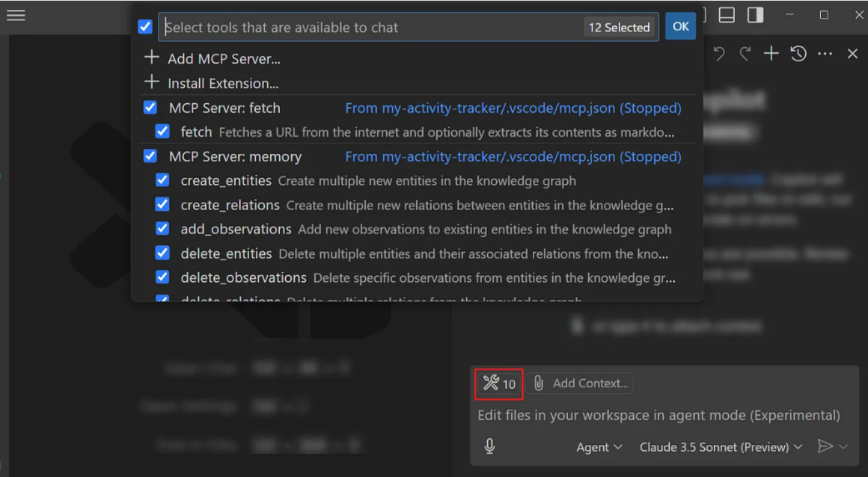
Task: Toggle the select-all tools checkbox
Action: click(x=145, y=27)
